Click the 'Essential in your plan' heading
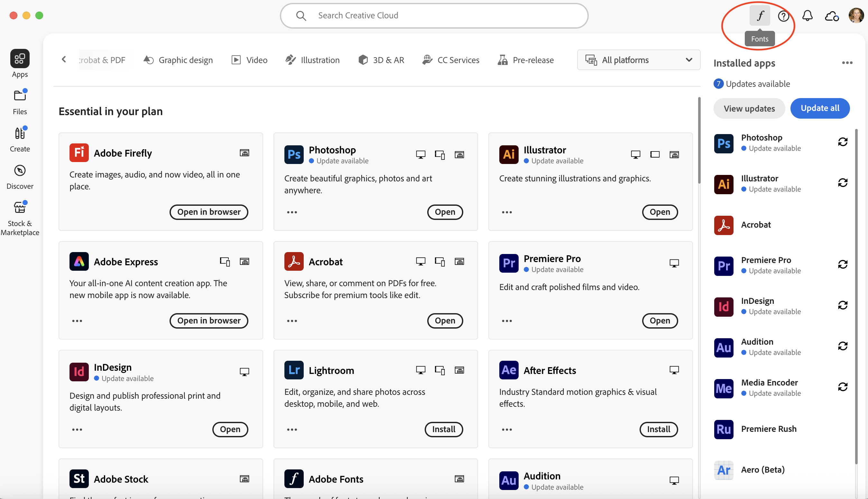The image size is (868, 499). [110, 111]
